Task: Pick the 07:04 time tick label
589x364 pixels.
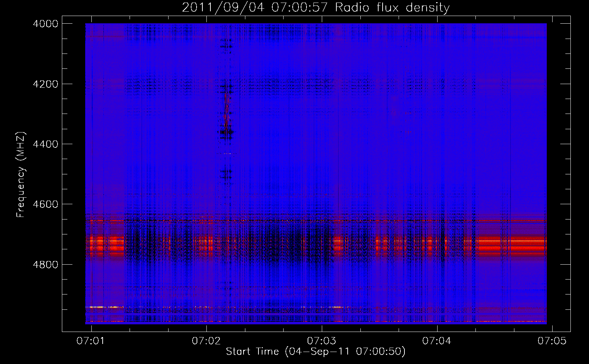Action: click(x=436, y=341)
